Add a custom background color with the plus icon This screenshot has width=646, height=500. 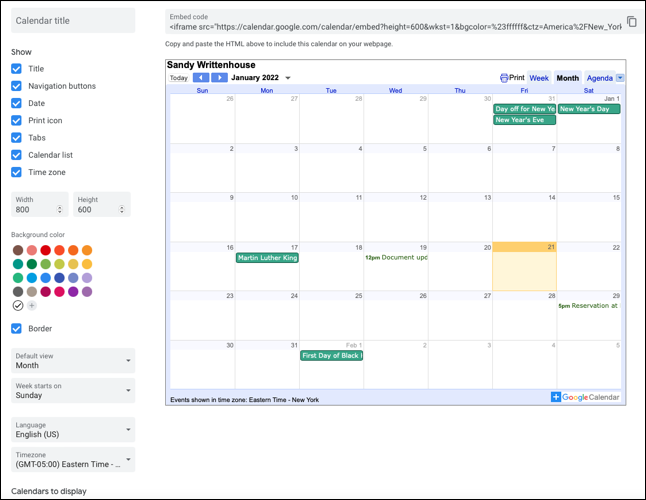[31, 305]
